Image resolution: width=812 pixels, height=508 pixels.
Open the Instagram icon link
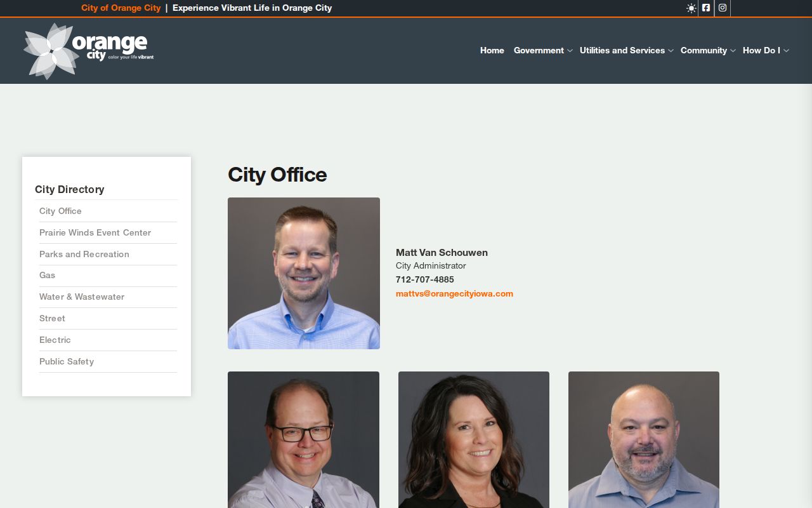[722, 8]
